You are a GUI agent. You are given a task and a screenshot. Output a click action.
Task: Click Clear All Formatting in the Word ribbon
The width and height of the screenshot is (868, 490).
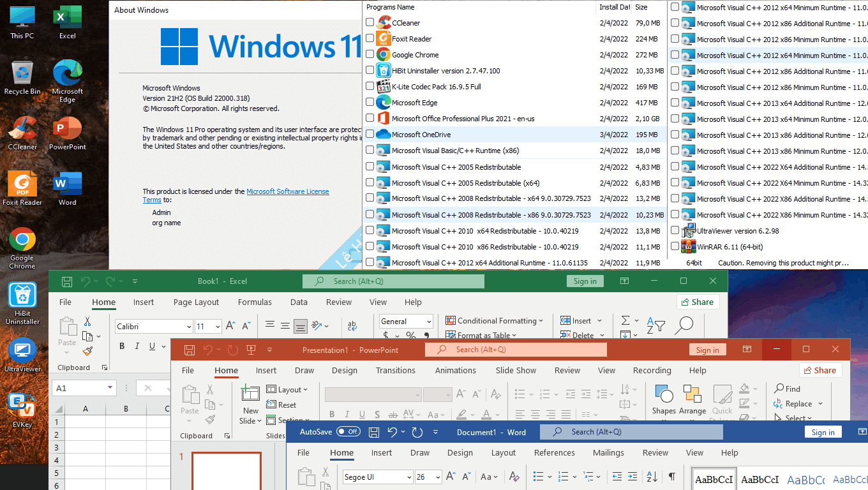click(514, 477)
